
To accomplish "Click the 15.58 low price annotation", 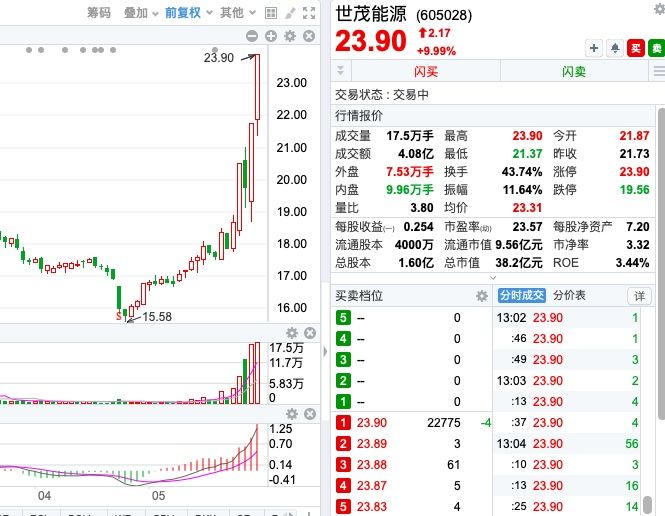I will click(157, 317).
